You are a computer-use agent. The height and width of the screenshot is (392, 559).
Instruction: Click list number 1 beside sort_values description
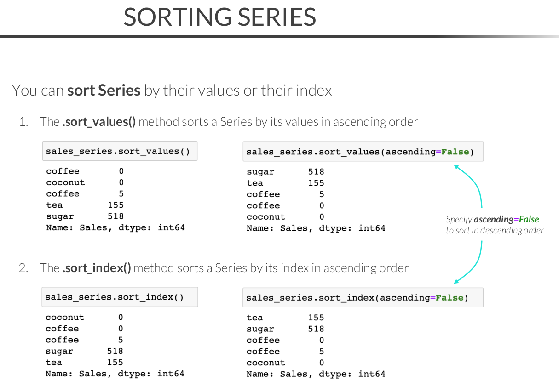(x=23, y=122)
